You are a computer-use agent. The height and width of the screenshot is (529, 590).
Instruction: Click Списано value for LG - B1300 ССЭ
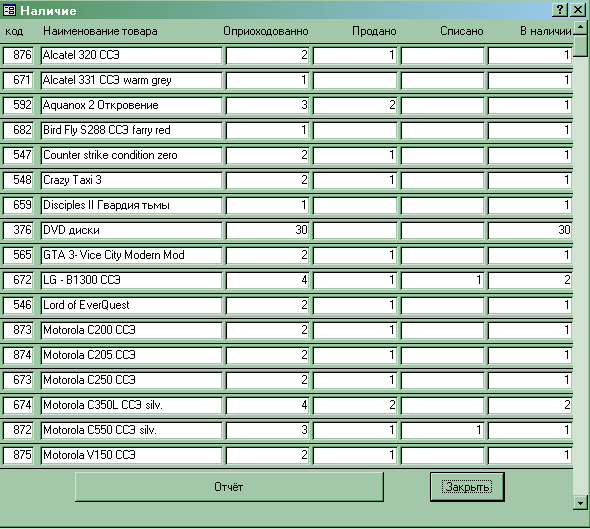442,280
